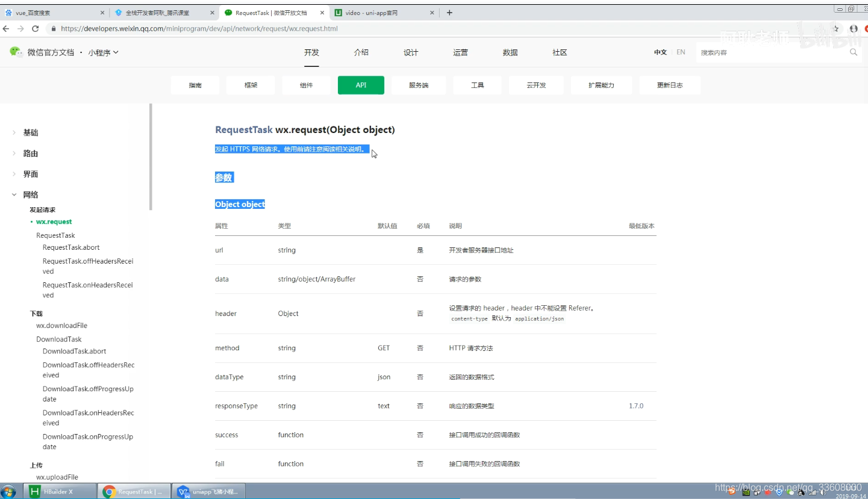Viewport: 868px width, 499px height.
Task: Open wx.uploadFile in the sidebar
Action: (x=57, y=477)
